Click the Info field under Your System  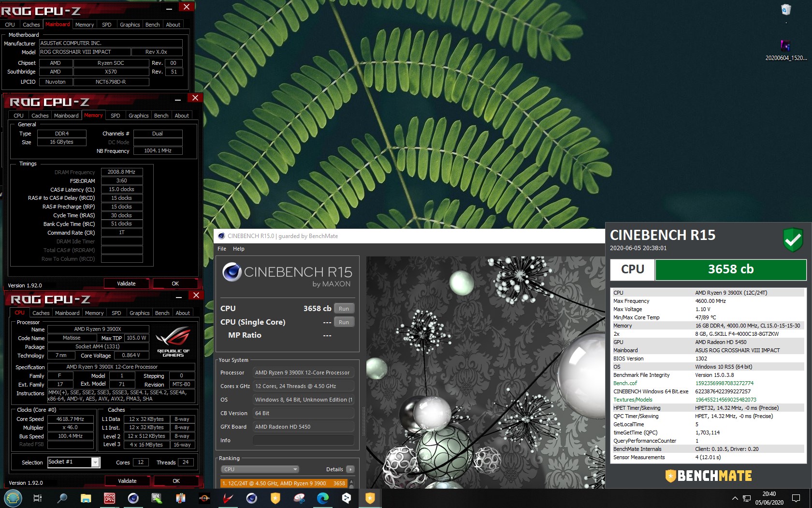click(x=303, y=440)
